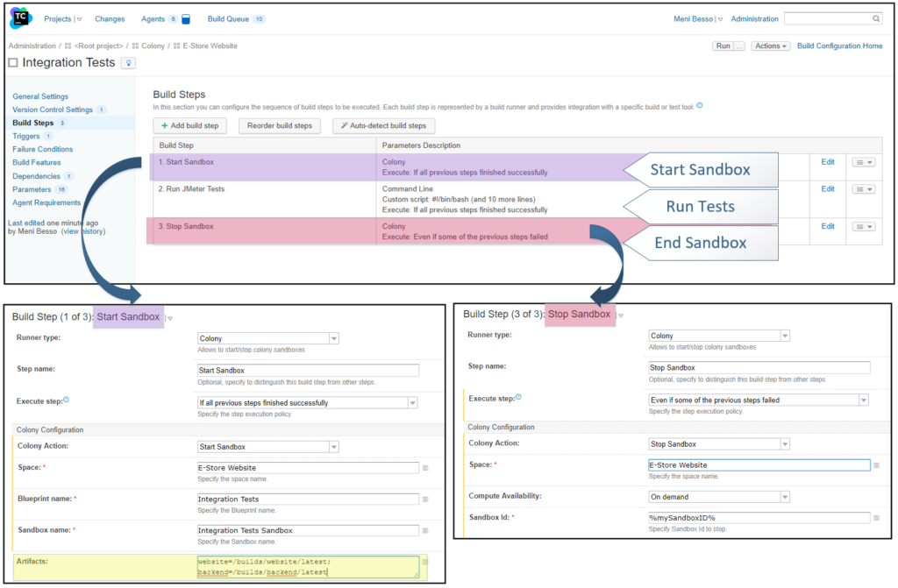Click the agents status icon next to Agents
This screenshot has height=588, width=898.
pyautogui.click(x=186, y=19)
